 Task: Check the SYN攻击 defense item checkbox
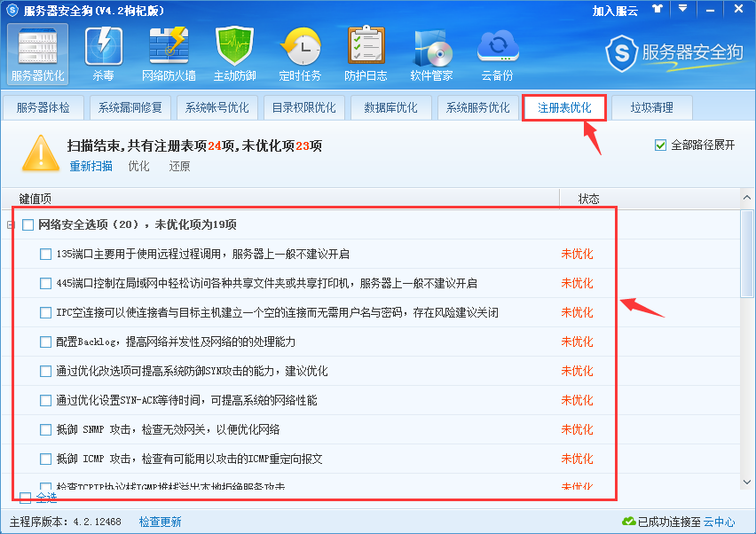(x=45, y=372)
